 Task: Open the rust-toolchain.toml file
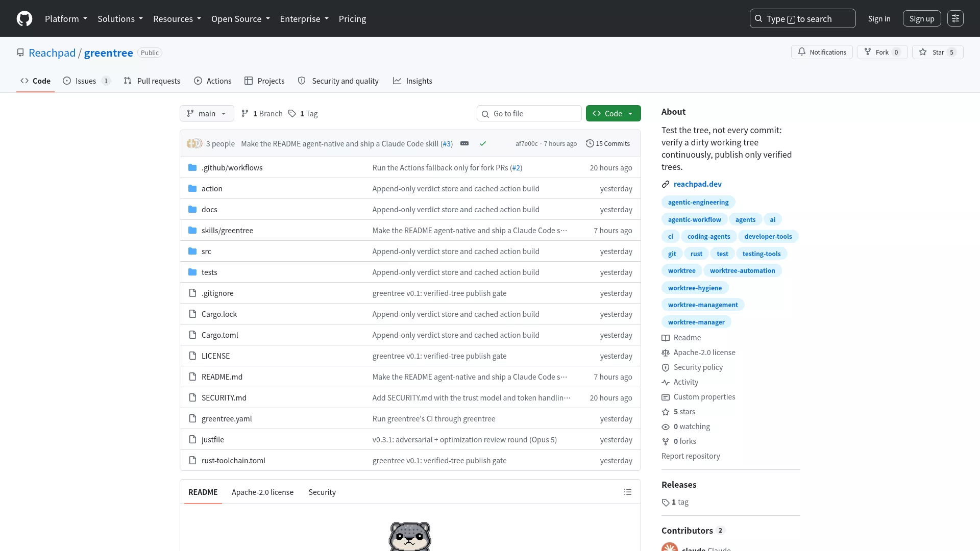point(233,460)
